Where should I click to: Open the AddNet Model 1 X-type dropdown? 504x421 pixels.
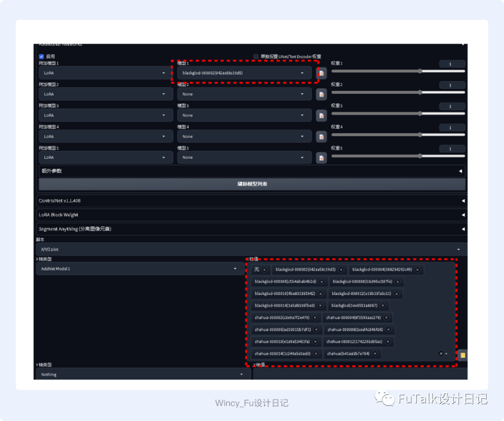pyautogui.click(x=140, y=269)
